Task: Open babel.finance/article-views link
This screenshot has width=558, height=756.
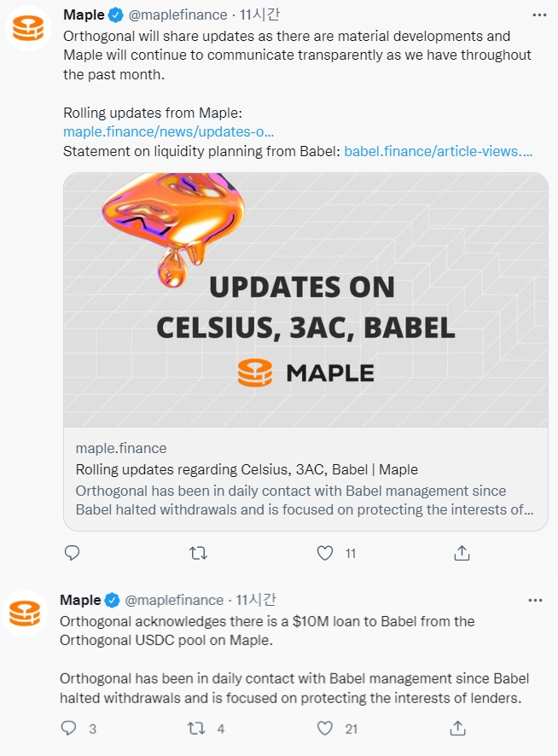Action: point(438,151)
